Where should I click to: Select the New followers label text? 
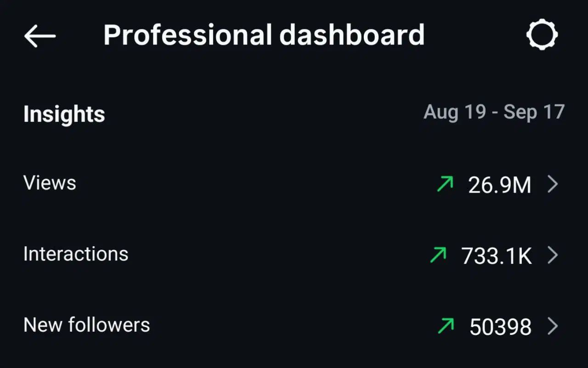(87, 325)
